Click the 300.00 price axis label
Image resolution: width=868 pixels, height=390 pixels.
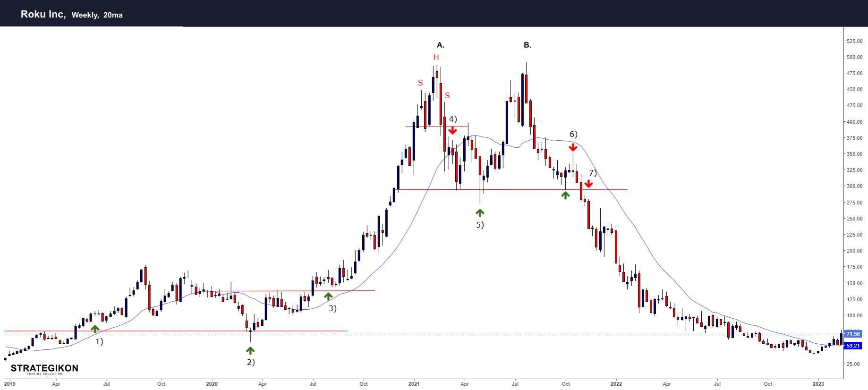click(854, 186)
